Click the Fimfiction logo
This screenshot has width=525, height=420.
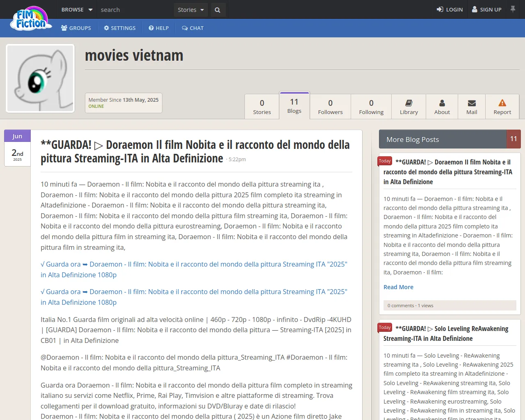pyautogui.click(x=31, y=19)
